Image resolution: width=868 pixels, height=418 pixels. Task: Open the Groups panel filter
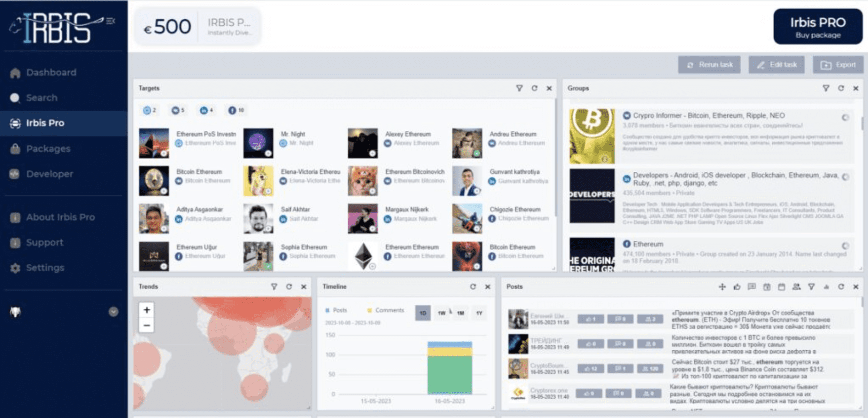pyautogui.click(x=826, y=88)
